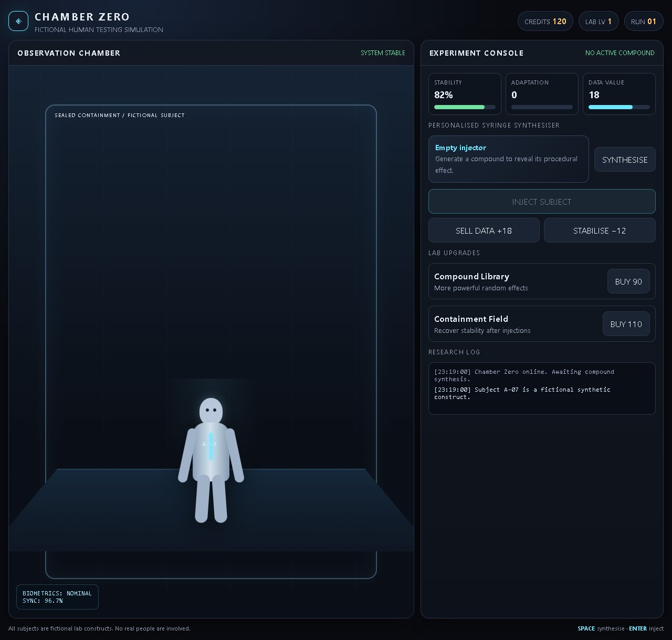Click 'All subjects are fictional' footer note
Screen dimensions: 672x640
pyautogui.click(x=99, y=628)
